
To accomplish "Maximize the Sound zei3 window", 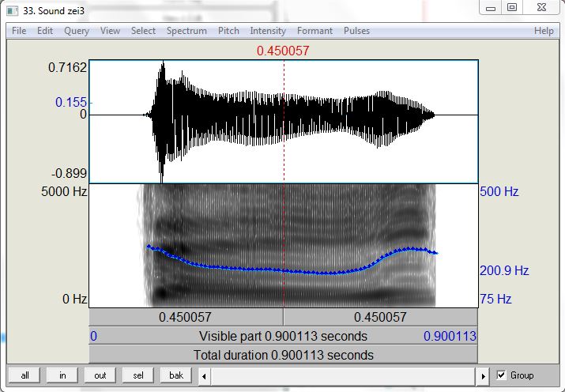I will click(512, 7).
